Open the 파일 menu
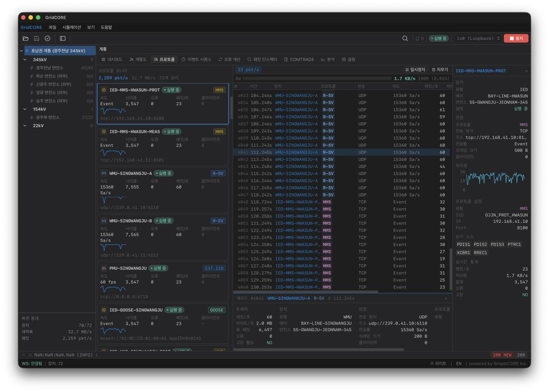The image size is (549, 392). point(53,27)
